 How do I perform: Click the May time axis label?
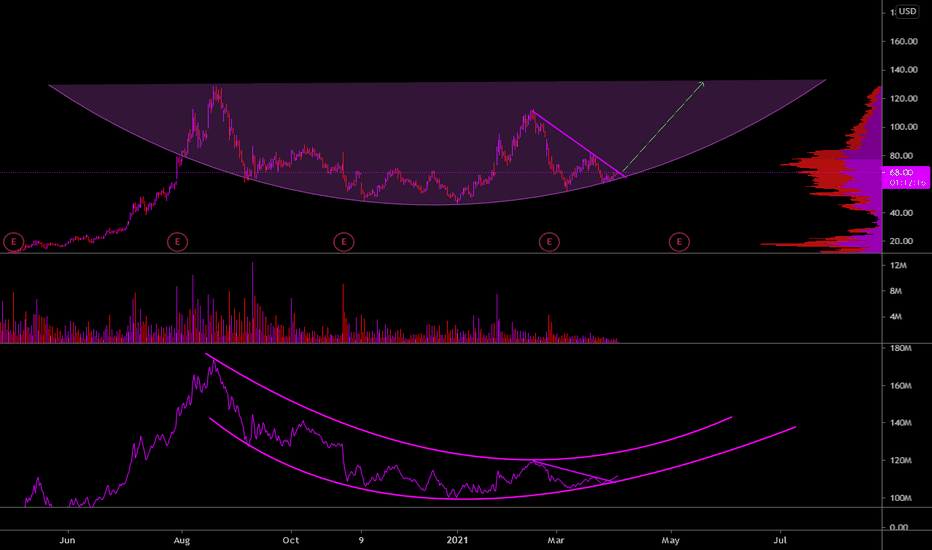(670, 540)
